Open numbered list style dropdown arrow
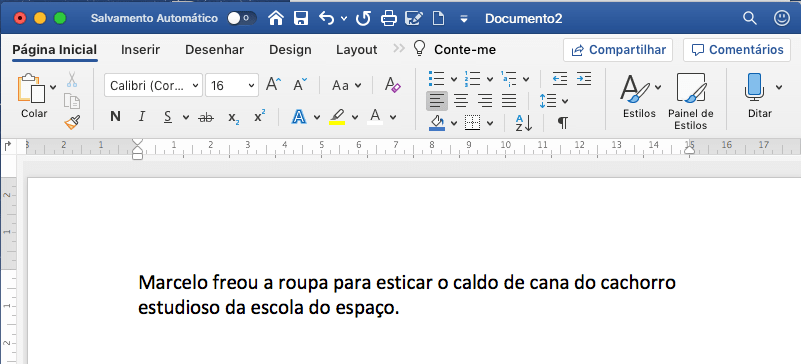The width and height of the screenshot is (801, 364). 489,79
